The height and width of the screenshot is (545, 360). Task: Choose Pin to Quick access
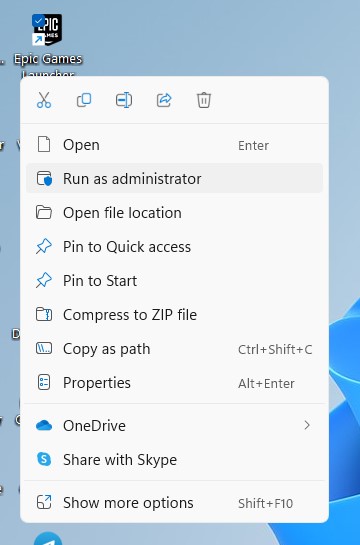(174, 247)
